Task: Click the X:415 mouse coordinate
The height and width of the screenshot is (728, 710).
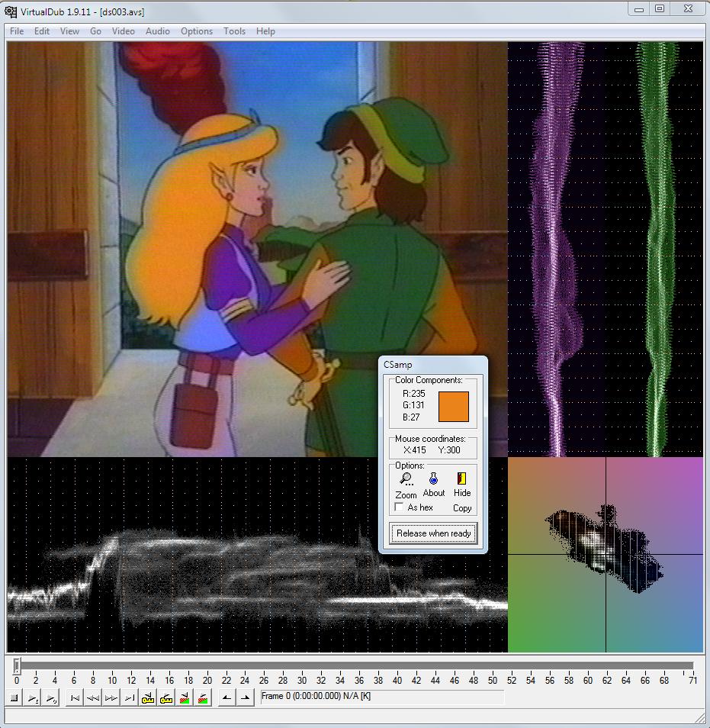Action: pyautogui.click(x=414, y=450)
